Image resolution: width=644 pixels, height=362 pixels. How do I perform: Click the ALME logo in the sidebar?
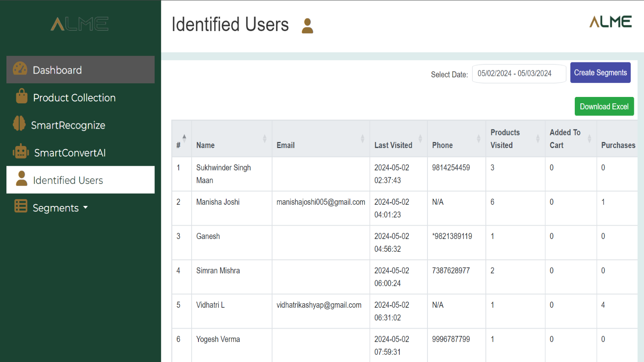click(x=80, y=24)
